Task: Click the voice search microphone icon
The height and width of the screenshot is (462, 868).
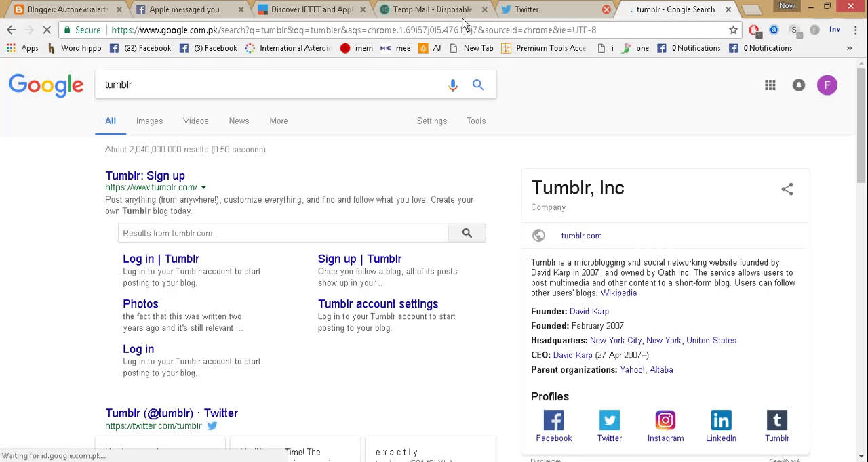Action: pyautogui.click(x=453, y=85)
